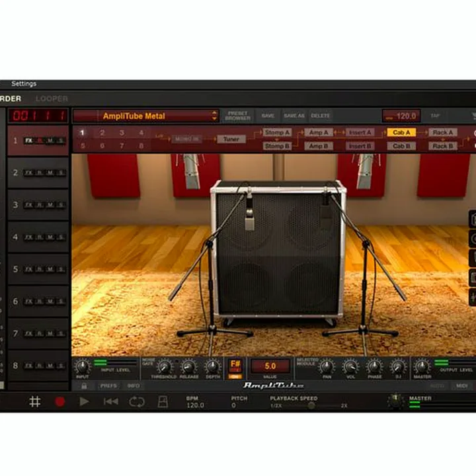476x476 pixels.
Task: Click the 5.0 VALUE display
Action: click(270, 366)
